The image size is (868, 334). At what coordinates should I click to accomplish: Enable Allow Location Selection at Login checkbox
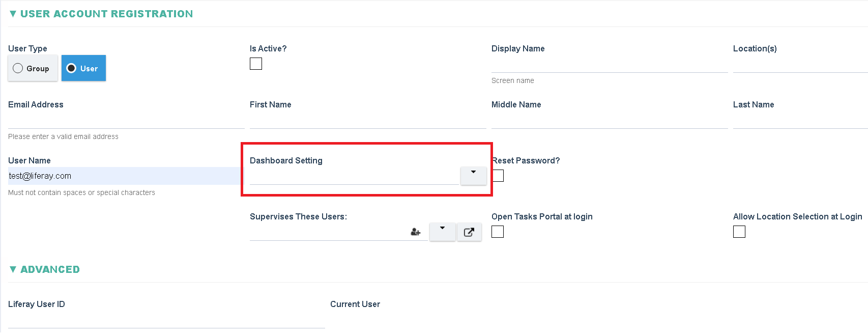pyautogui.click(x=739, y=232)
